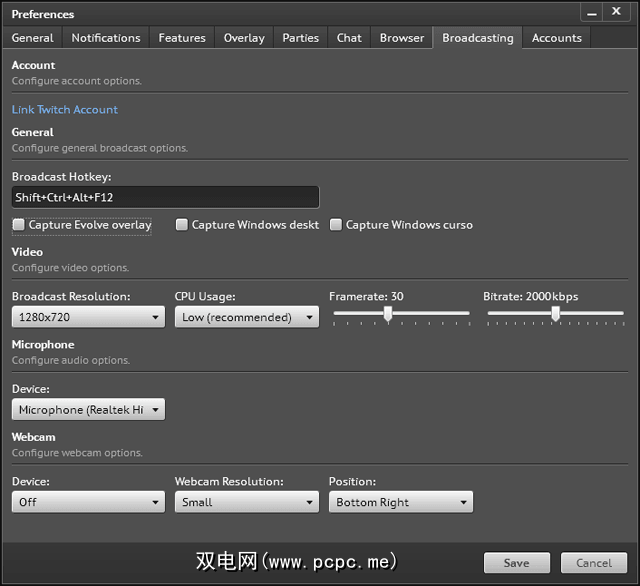Switch to the General tab
This screenshot has width=640, height=586.
33,38
